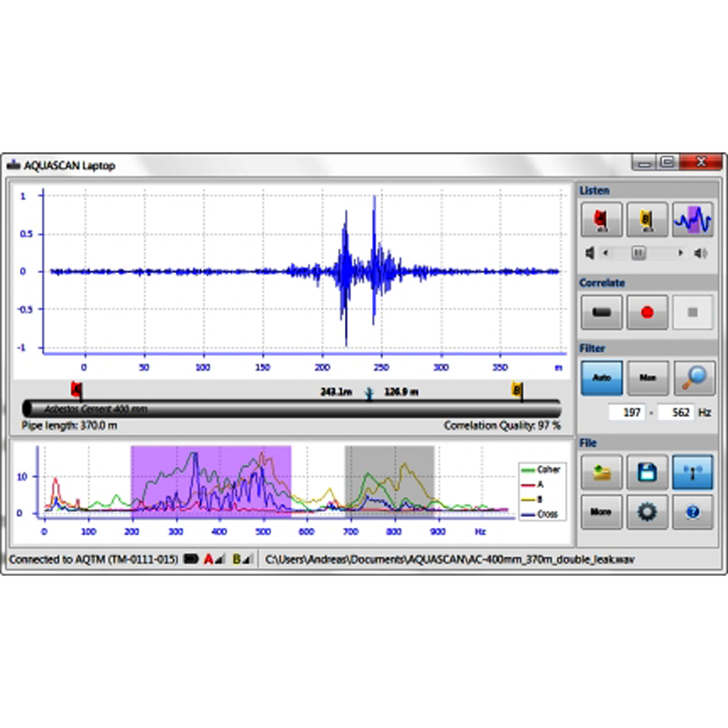This screenshot has height=728, width=728.
Task: Close the AQUASCAN Laptop window
Action: tap(701, 163)
